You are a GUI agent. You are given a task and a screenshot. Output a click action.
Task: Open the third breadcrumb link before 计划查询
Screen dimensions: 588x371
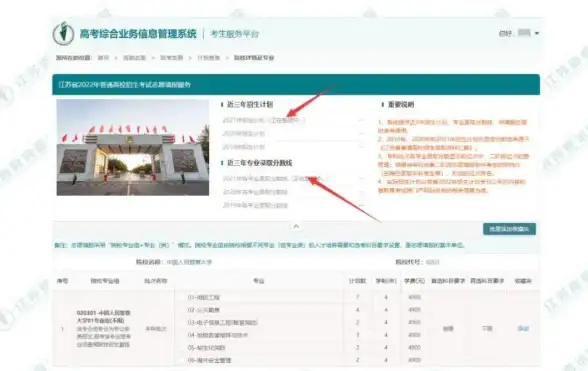tap(171, 58)
